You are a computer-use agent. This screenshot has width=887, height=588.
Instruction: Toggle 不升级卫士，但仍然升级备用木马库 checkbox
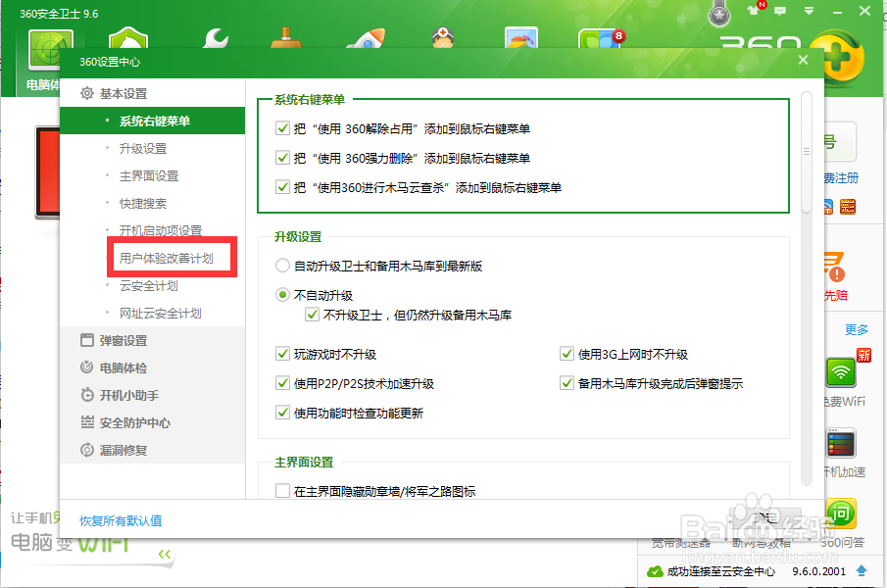312,315
